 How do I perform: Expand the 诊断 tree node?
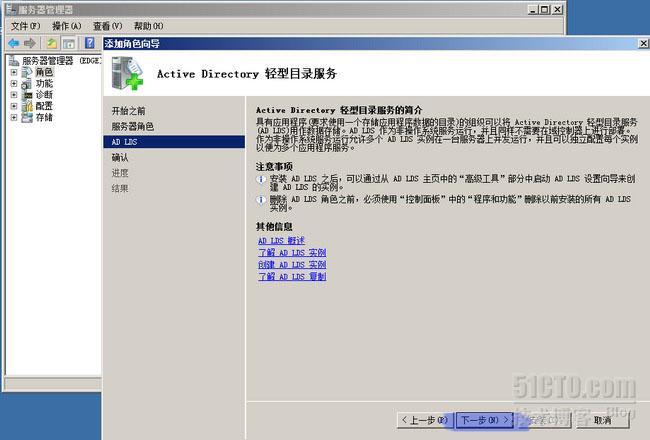click(14, 95)
